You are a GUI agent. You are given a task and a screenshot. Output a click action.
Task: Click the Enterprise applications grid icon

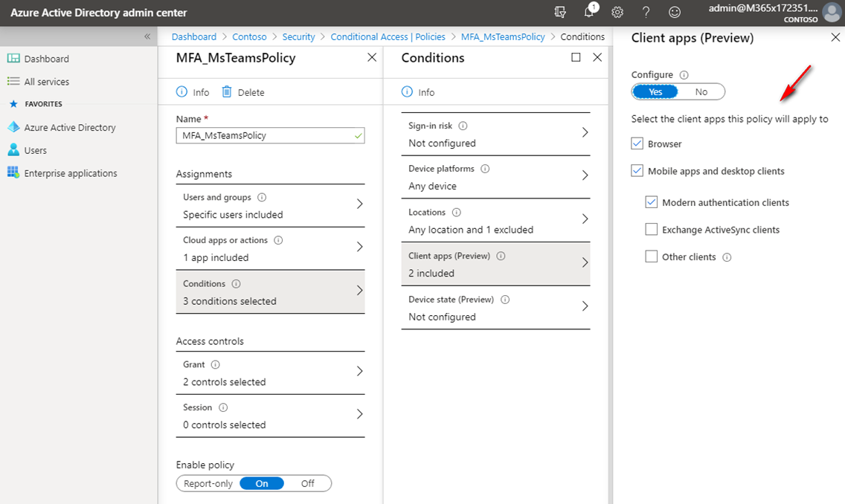point(13,172)
